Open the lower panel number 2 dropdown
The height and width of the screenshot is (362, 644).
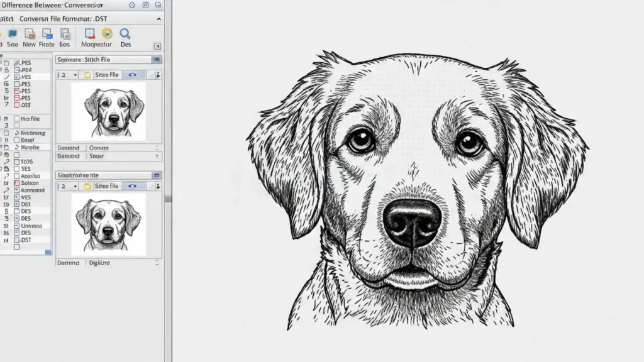click(75, 186)
